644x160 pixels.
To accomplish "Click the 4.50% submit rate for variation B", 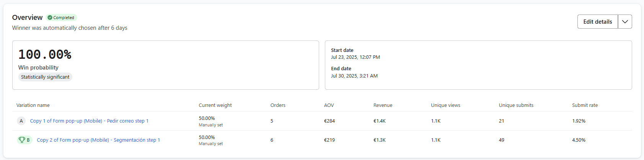I will click(x=579, y=140).
